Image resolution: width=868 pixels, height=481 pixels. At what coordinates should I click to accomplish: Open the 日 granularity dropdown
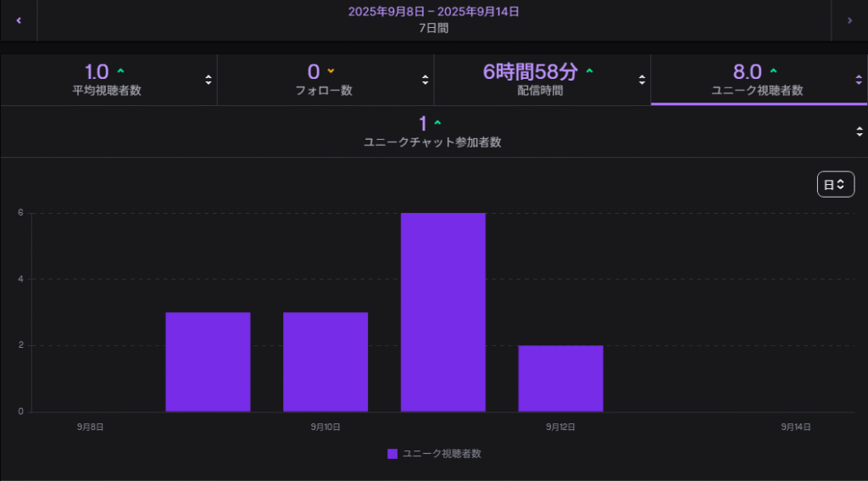[835, 184]
